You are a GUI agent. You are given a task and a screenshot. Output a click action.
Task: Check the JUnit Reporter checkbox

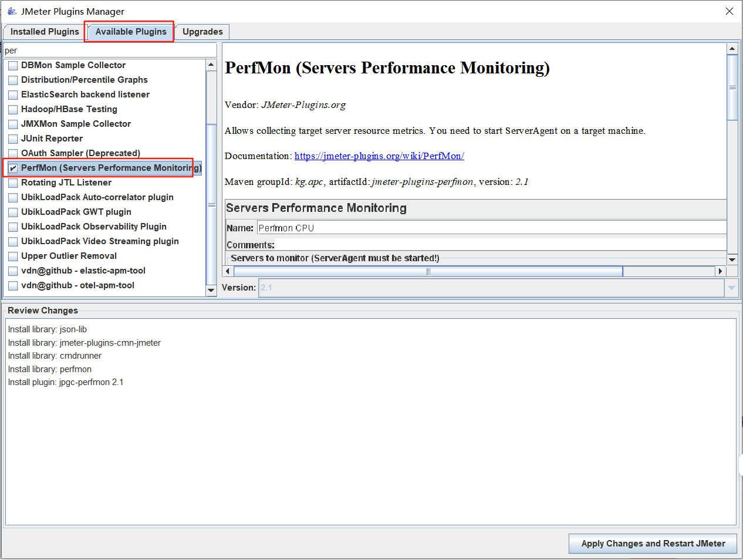[13, 139]
